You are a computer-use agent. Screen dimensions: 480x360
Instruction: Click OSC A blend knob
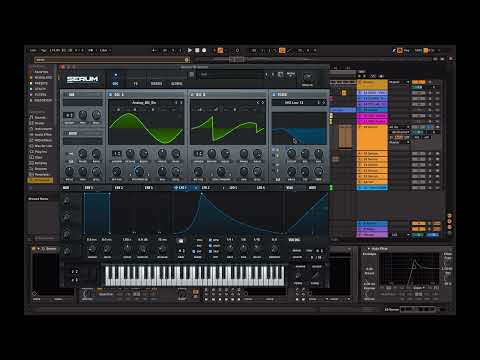click(x=144, y=154)
